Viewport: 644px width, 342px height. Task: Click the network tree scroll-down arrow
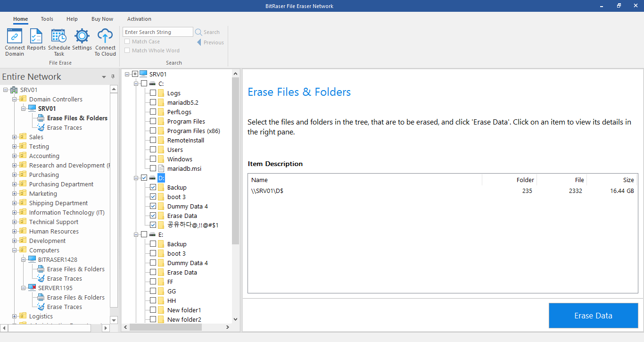tap(114, 319)
